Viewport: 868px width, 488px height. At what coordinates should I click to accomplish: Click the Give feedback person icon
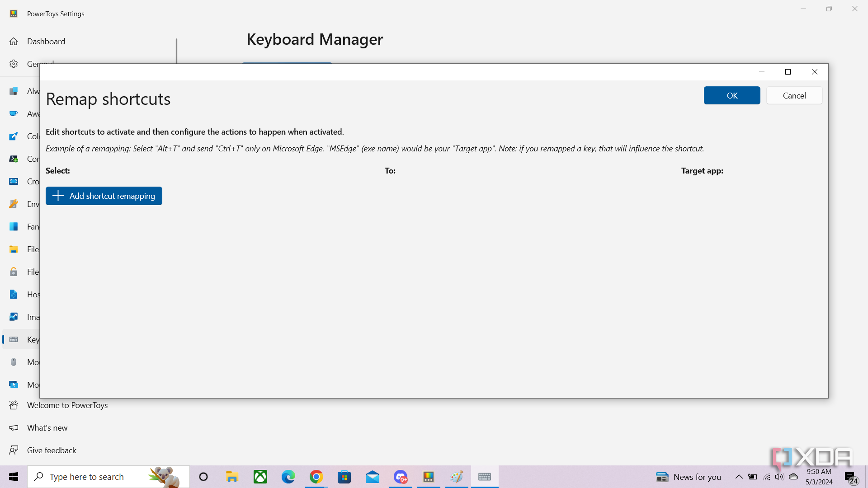14,450
